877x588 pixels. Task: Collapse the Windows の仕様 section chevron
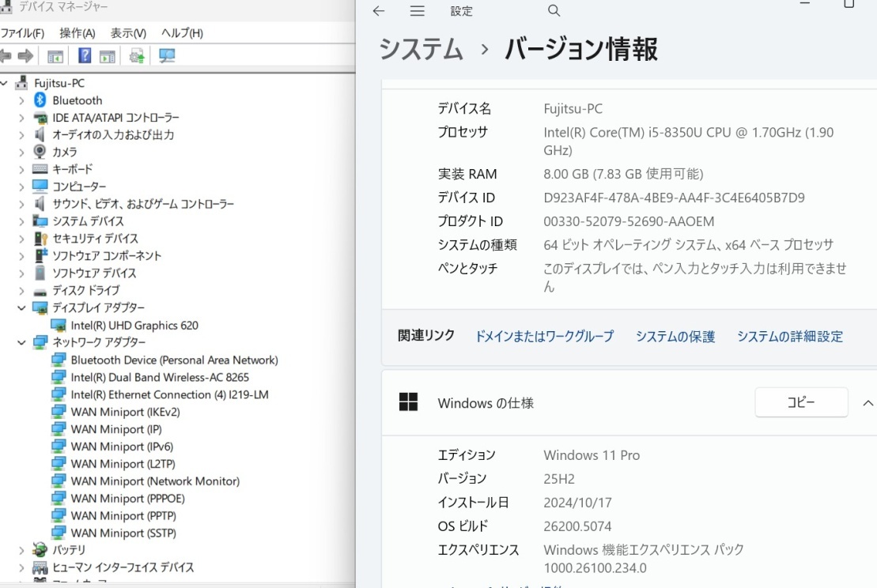click(868, 402)
